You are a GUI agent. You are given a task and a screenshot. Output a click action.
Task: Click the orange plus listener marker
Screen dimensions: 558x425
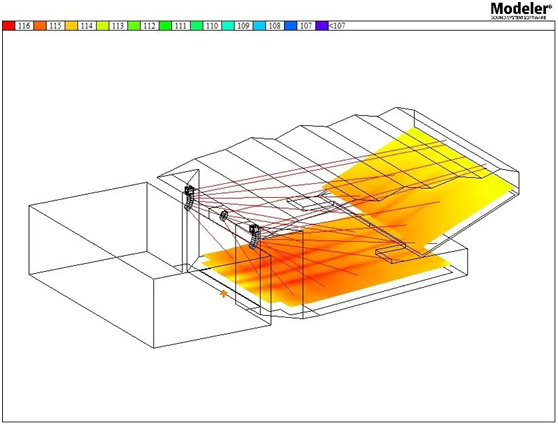click(x=223, y=294)
